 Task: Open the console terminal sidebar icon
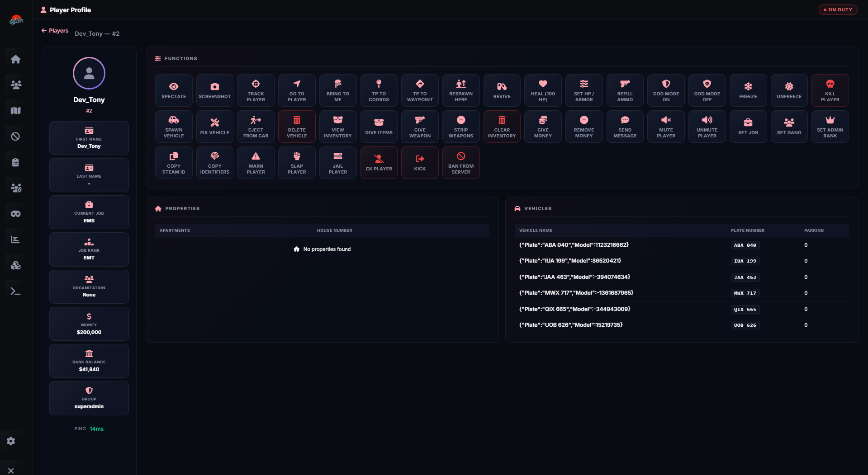(x=16, y=292)
